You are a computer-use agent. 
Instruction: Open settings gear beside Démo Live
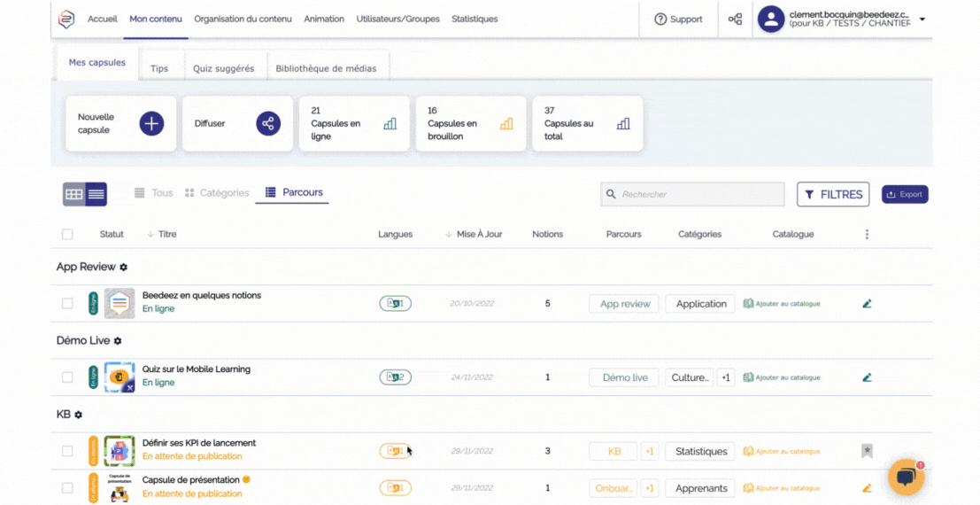click(118, 340)
